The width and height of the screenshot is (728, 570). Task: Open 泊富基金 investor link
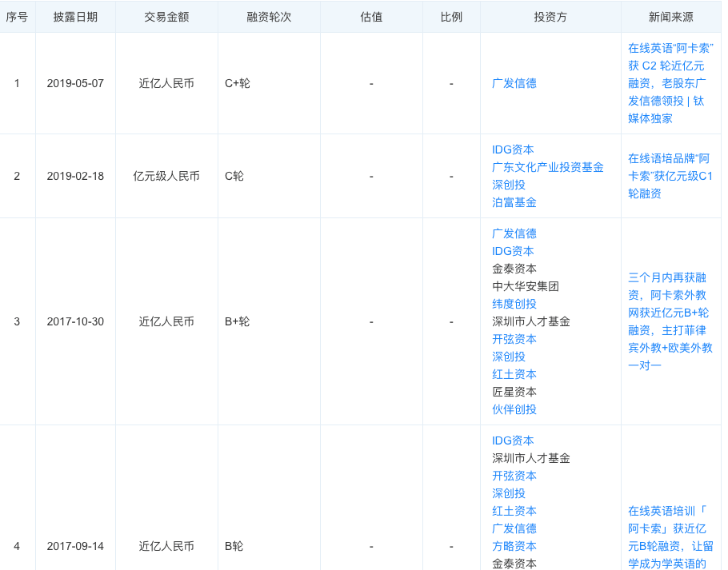[x=514, y=203]
